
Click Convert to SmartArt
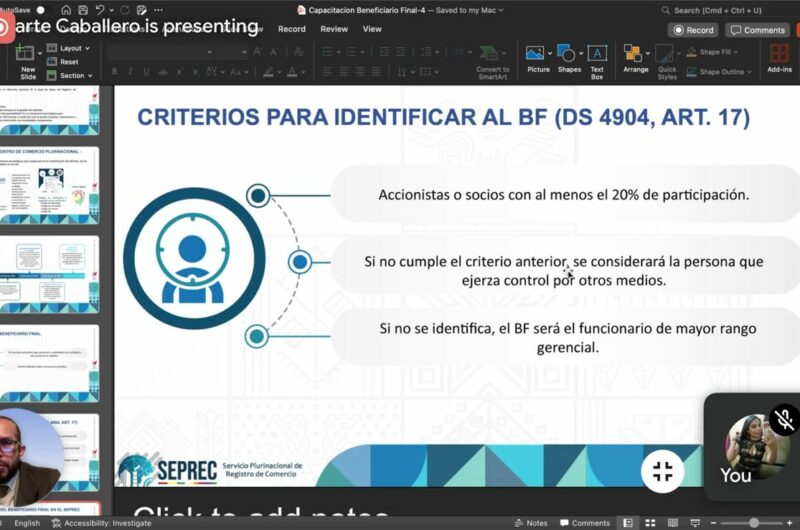pyautogui.click(x=492, y=62)
